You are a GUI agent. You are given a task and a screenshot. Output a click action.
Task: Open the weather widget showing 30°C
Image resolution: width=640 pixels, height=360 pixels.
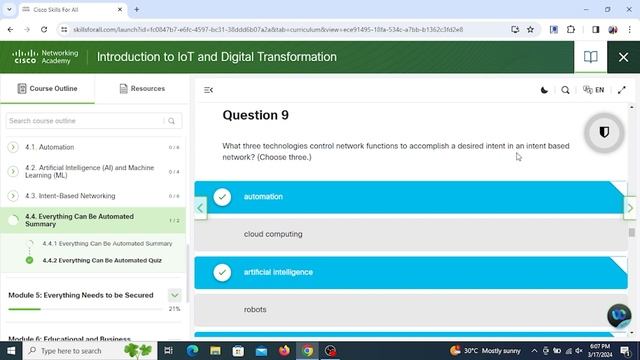pos(485,351)
